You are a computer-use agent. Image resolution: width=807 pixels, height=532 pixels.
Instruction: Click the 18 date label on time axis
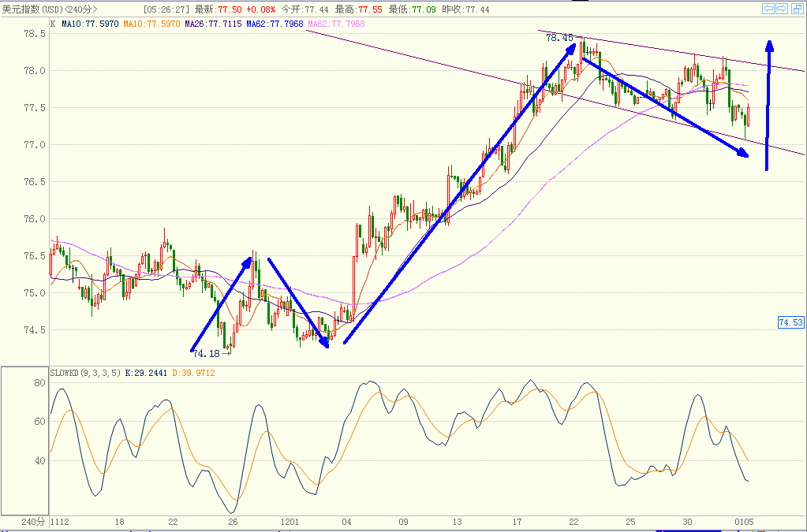119,522
